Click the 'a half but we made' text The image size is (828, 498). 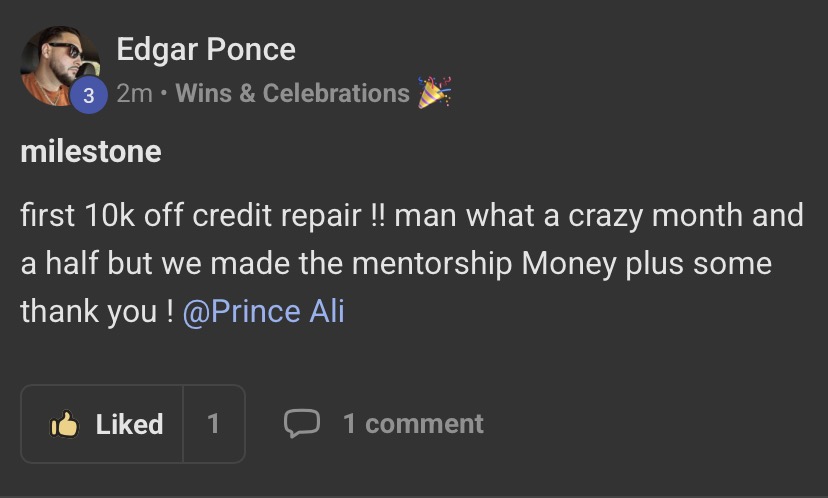tap(143, 264)
